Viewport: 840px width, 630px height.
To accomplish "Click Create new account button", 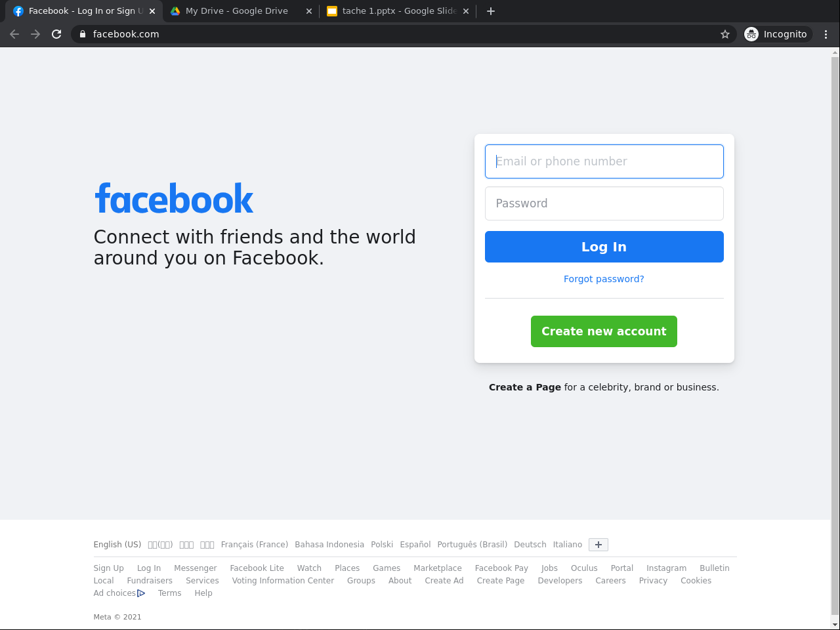I will pos(604,331).
